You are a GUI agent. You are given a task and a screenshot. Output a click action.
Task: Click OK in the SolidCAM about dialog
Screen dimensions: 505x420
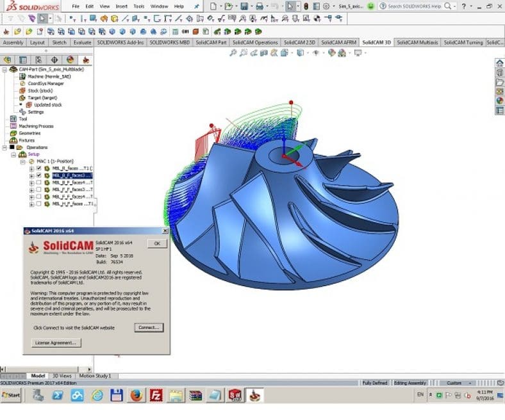(x=156, y=243)
